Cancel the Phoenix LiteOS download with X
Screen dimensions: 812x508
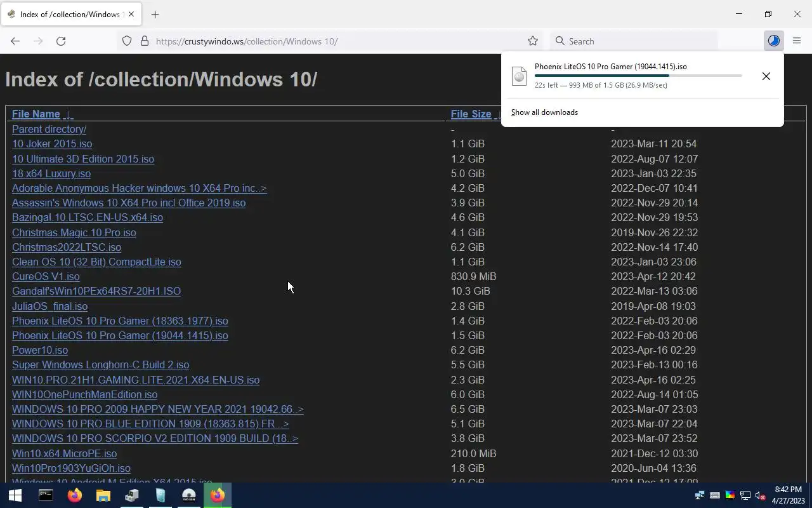pos(766,76)
